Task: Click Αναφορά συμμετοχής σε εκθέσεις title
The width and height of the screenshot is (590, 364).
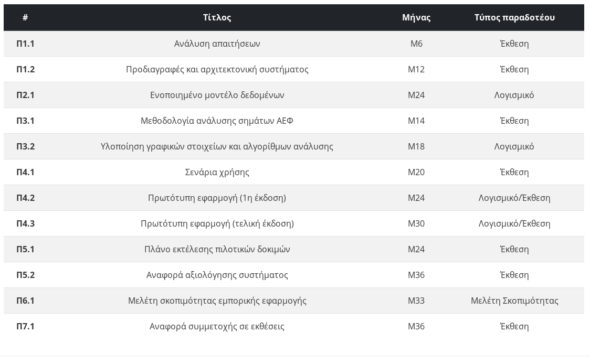Action: tap(217, 326)
